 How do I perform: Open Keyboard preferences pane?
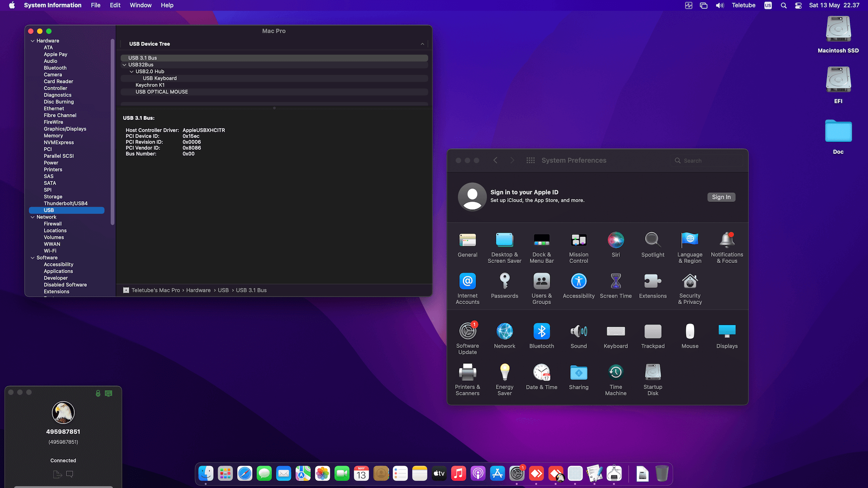pos(616,337)
